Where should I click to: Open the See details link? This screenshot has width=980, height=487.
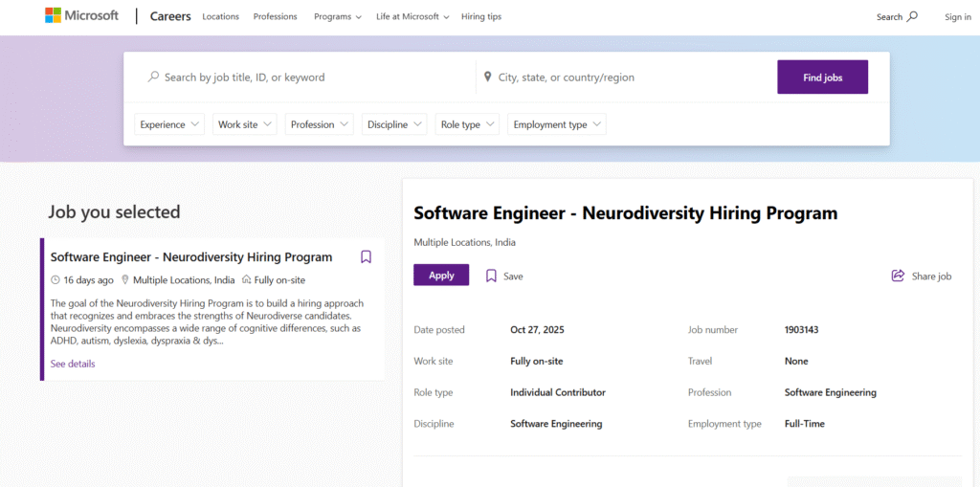pyautogui.click(x=73, y=364)
